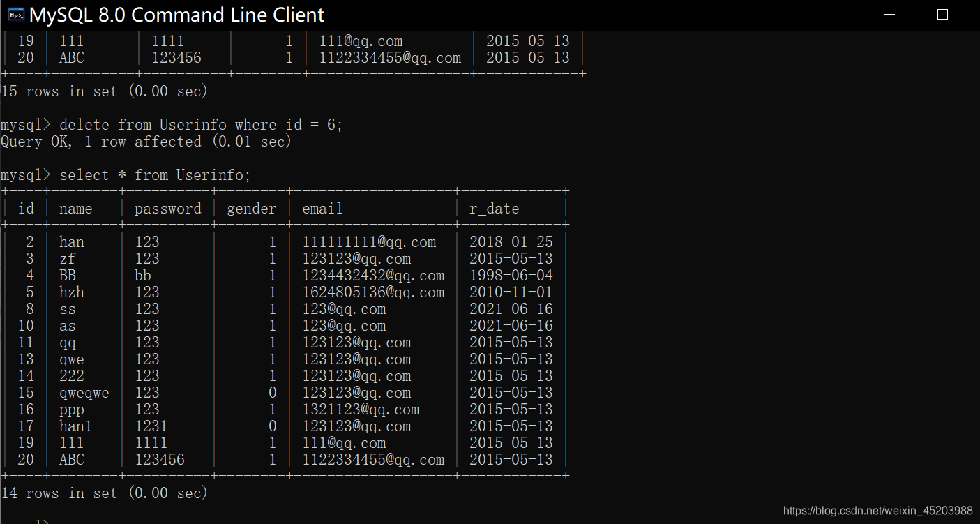Click the name cell "hzh"
The width and height of the screenshot is (980, 524).
coord(72,292)
